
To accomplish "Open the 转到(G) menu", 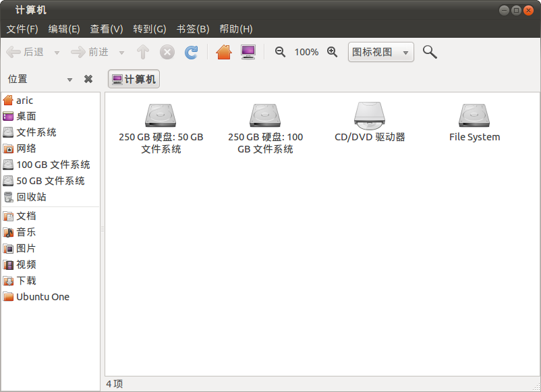I will coord(150,29).
